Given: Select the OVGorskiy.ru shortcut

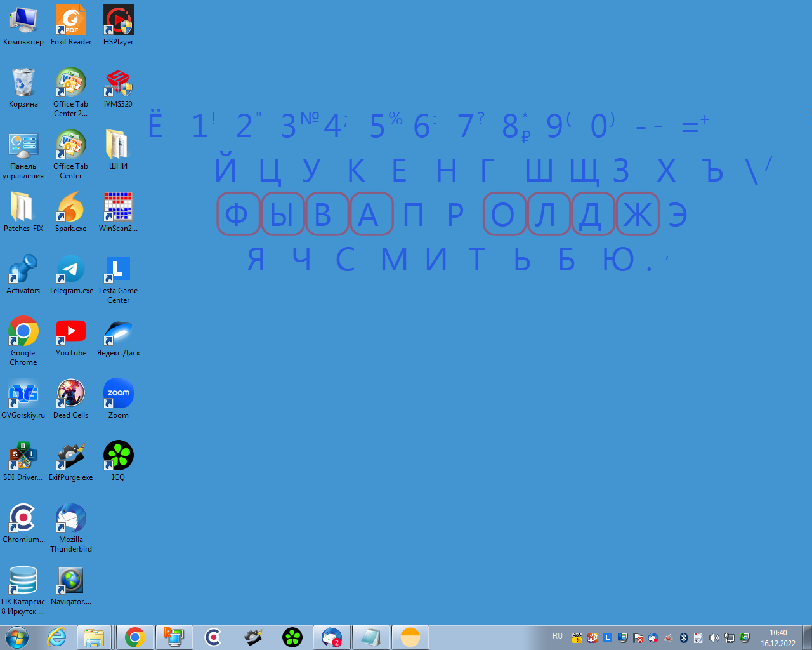Looking at the screenshot, I should point(23,399).
